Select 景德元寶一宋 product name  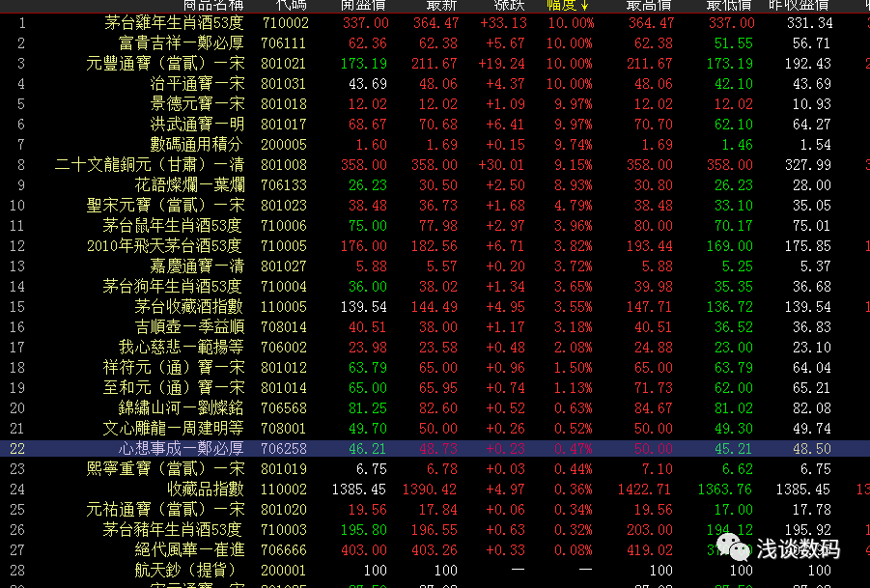(197, 103)
